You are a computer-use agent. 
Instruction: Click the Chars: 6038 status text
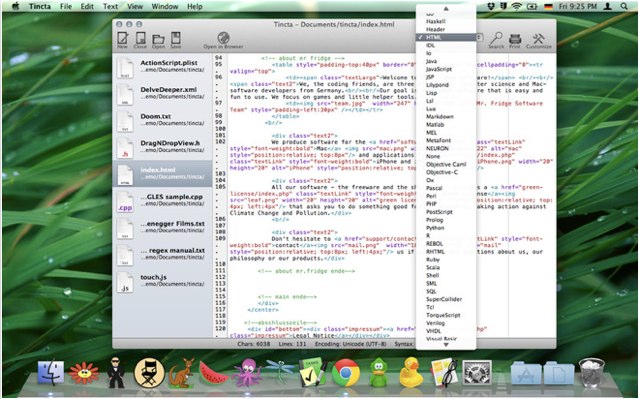(x=253, y=344)
